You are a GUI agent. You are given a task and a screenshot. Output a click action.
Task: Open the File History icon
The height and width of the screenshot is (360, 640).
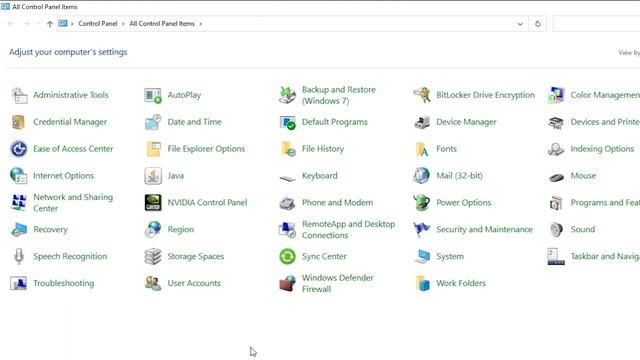click(287, 149)
